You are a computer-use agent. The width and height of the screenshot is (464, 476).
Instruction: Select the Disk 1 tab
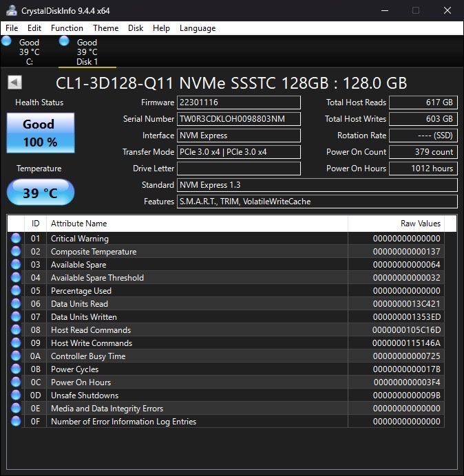pos(87,52)
